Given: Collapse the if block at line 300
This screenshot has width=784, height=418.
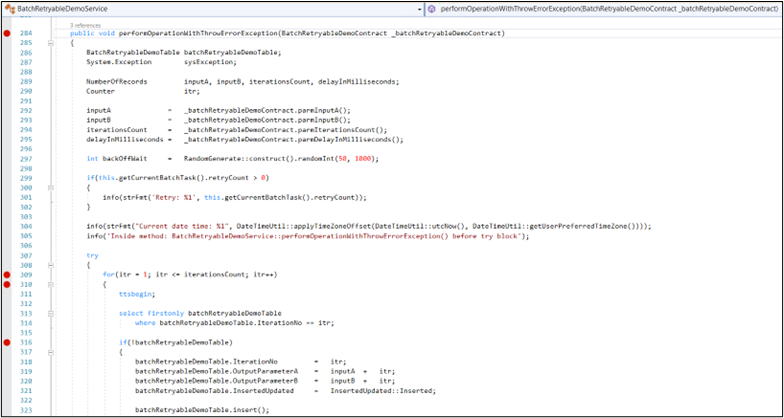Looking at the screenshot, I should [50, 188].
